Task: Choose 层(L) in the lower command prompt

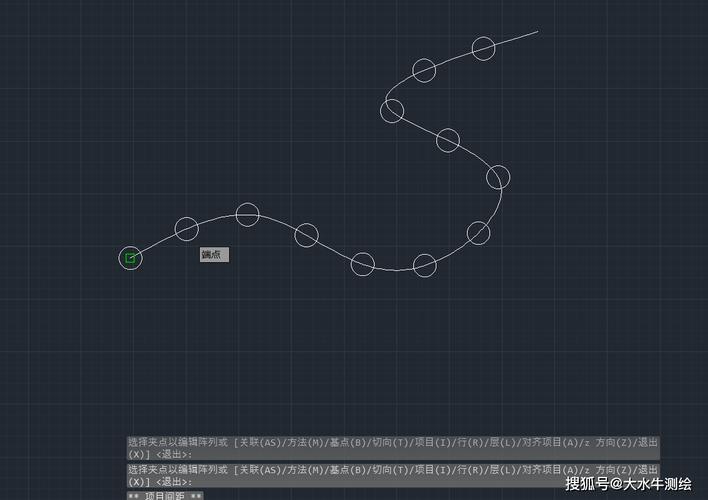Action: tap(502, 470)
